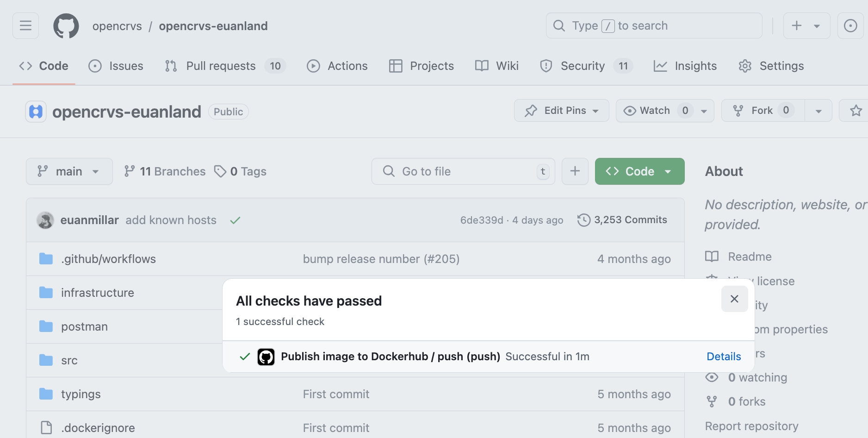Close the checks passed popup

(x=734, y=299)
